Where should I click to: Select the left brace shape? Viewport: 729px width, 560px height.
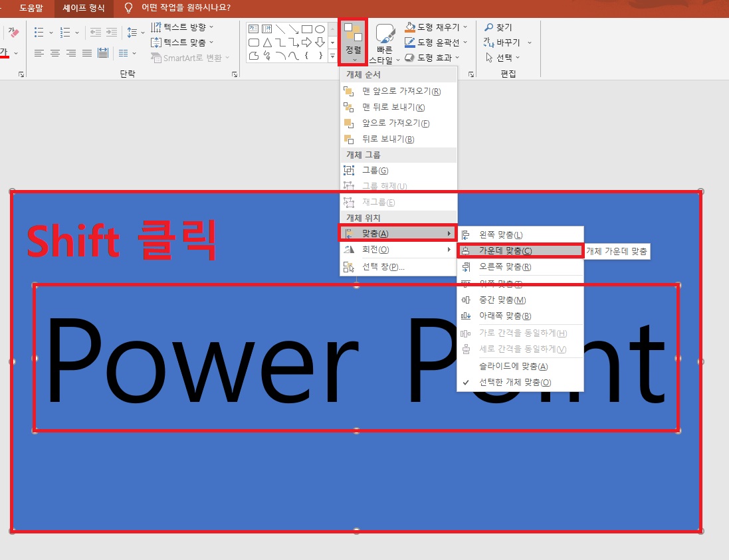(307, 56)
